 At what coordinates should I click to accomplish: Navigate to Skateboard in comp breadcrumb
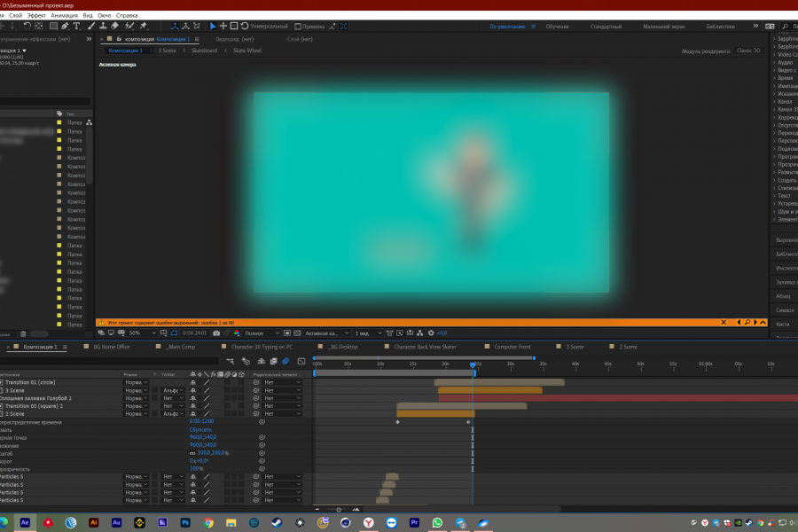(x=204, y=51)
